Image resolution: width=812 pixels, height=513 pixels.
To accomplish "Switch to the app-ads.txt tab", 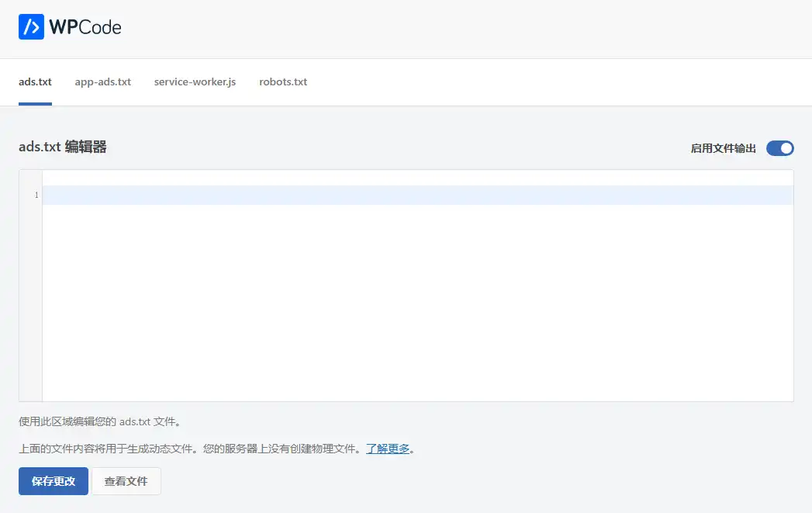I will [x=102, y=81].
